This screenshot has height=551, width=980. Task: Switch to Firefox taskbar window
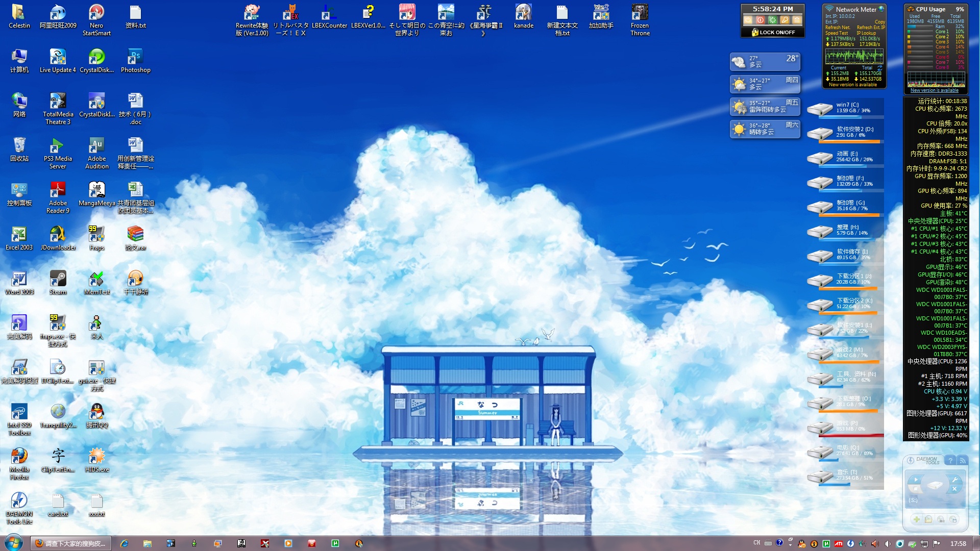coord(71,543)
